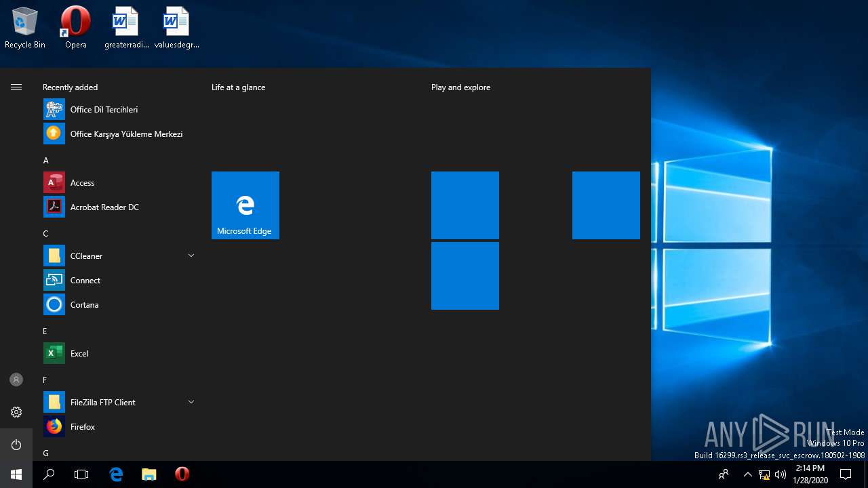This screenshot has width=868, height=488.
Task: Select the Opera desktop shortcut
Action: click(x=76, y=28)
